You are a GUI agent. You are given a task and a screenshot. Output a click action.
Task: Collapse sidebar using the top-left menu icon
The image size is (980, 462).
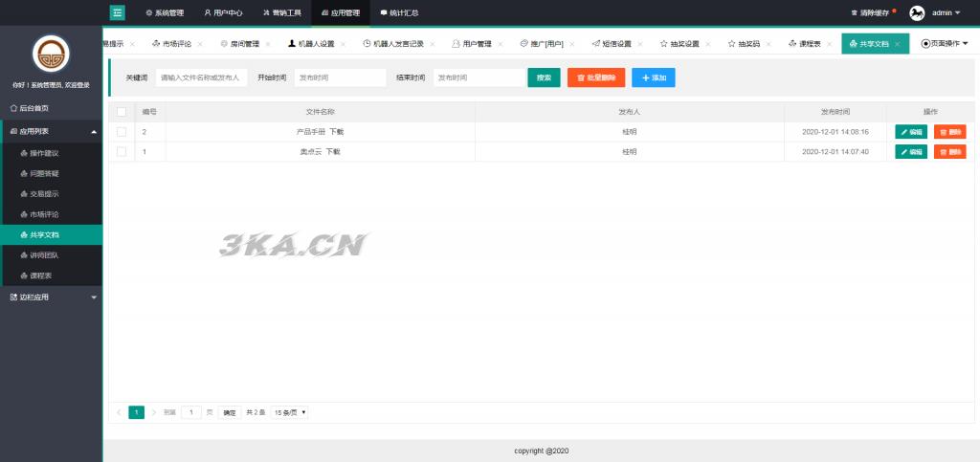[x=117, y=12]
